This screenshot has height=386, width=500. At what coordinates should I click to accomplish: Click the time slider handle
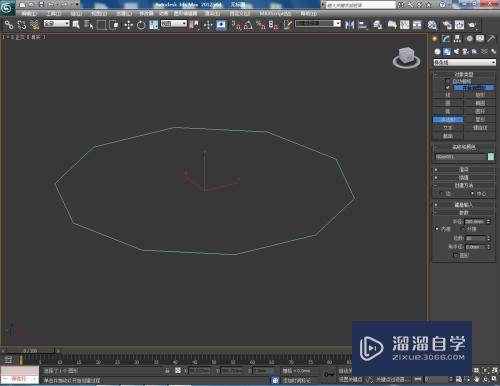(x=30, y=351)
